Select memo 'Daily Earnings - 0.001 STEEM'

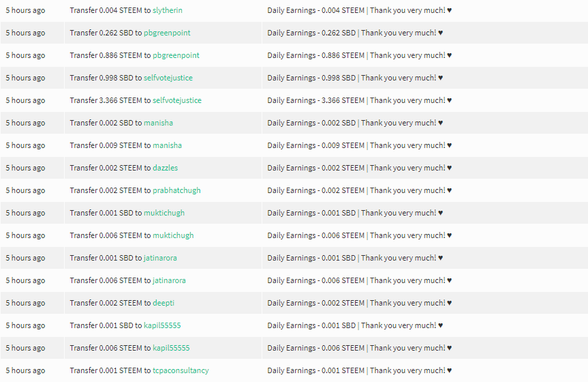(x=315, y=370)
